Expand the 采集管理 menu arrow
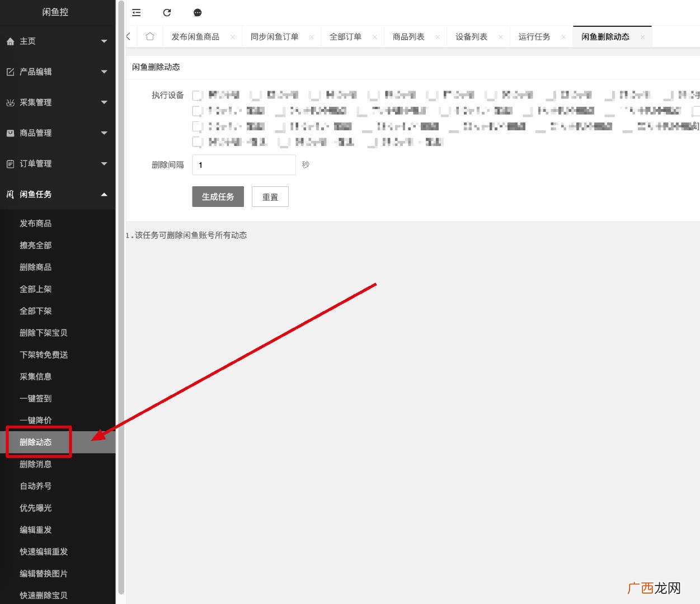This screenshot has width=700, height=604. click(x=104, y=102)
